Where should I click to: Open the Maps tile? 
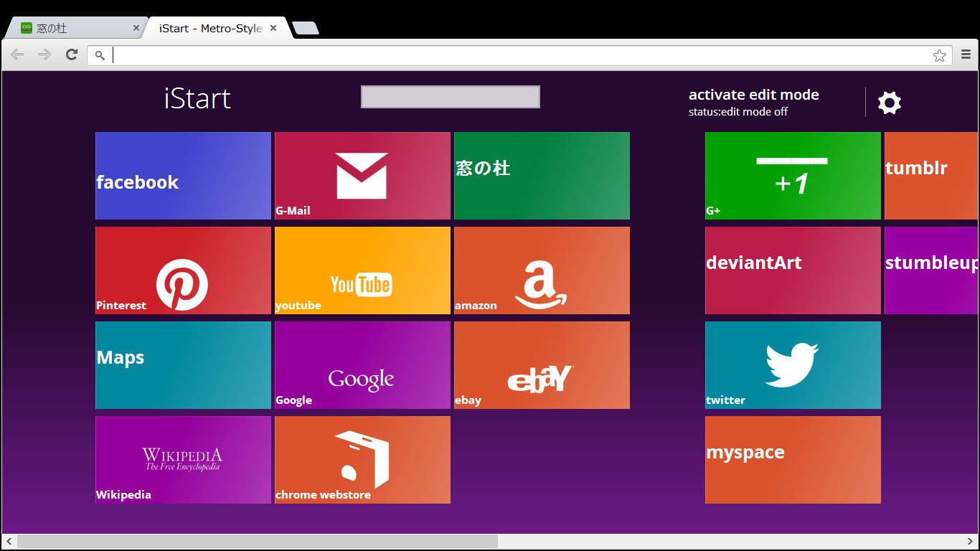(182, 364)
